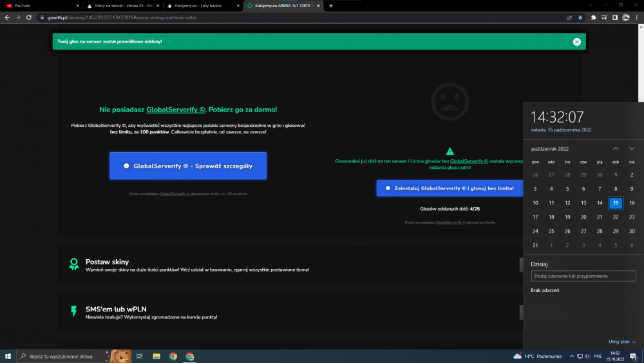Go to next month in calendar
This screenshot has width=644, height=363.
tap(632, 148)
